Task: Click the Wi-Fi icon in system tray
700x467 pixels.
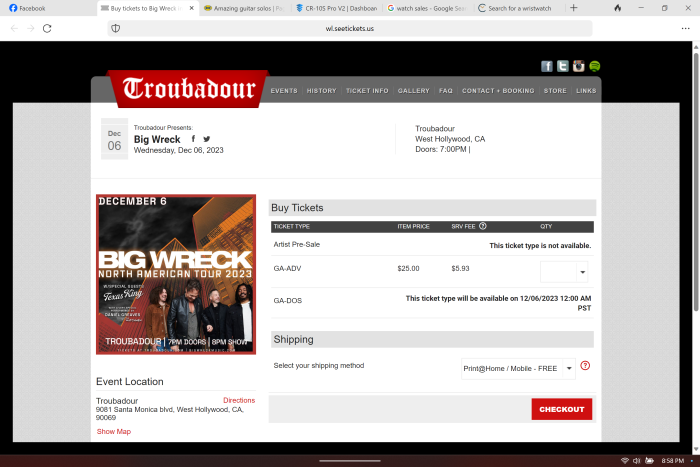Action: (x=625, y=461)
